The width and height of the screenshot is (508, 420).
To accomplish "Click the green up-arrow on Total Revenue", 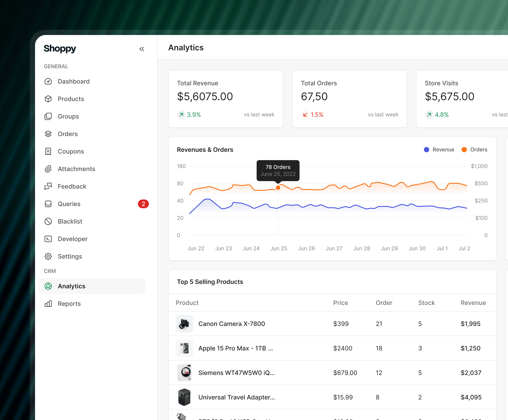I will [181, 115].
